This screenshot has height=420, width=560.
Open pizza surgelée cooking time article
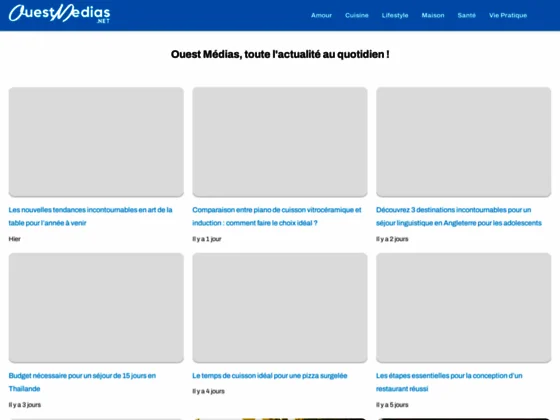pyautogui.click(x=270, y=376)
